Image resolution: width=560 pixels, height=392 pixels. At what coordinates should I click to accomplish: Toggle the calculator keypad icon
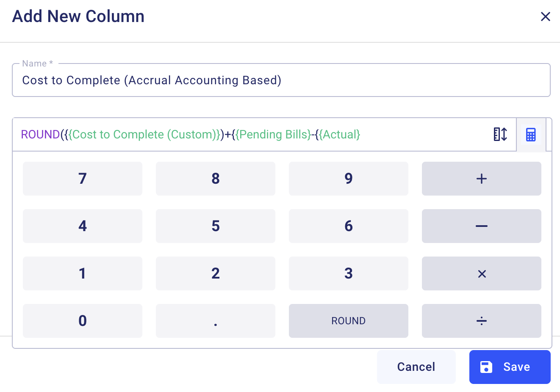tap(531, 135)
